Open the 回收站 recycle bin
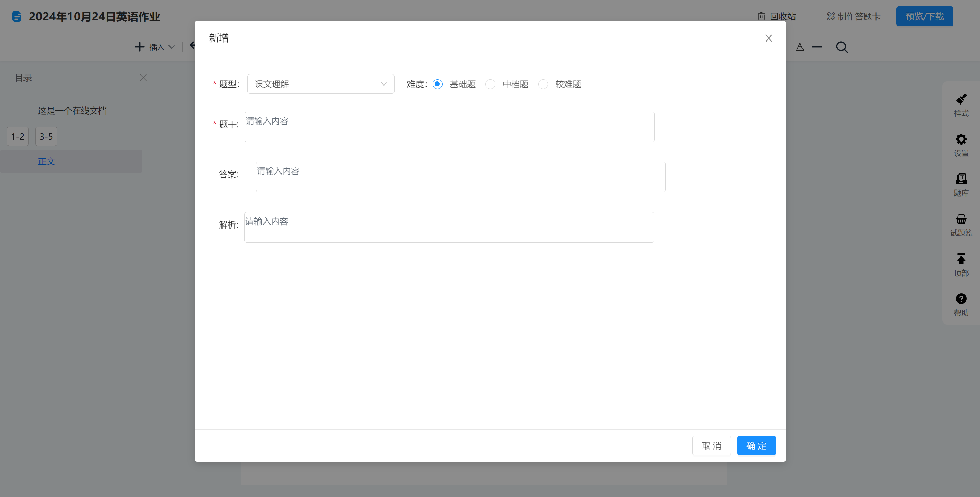 [776, 16]
